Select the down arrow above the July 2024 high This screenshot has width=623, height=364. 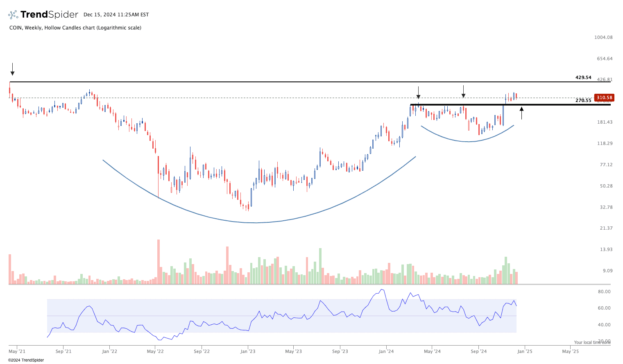point(463,92)
